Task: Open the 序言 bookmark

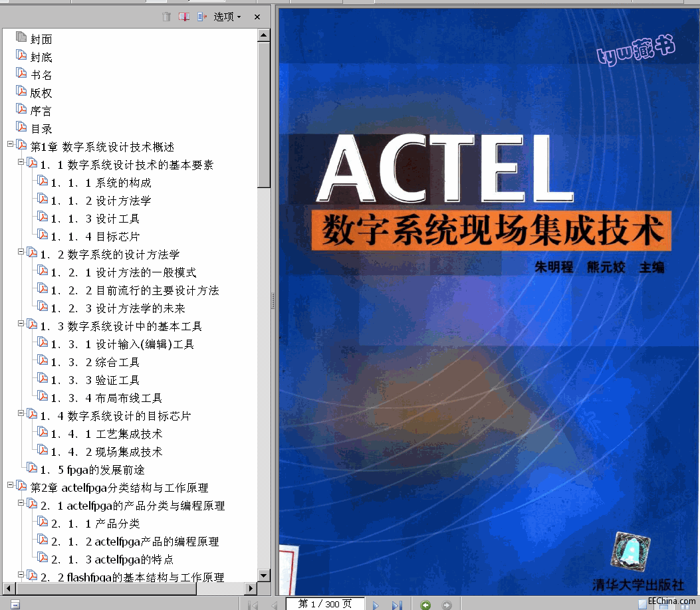Action: tap(41, 111)
